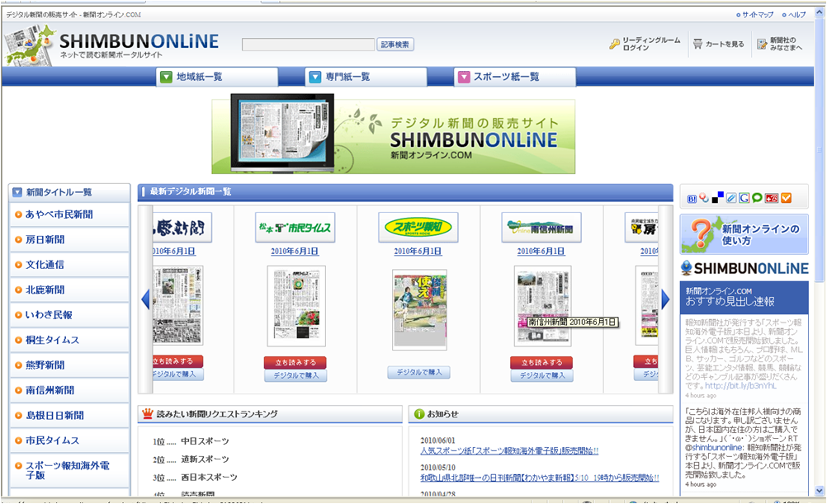Image resolution: width=827 pixels, height=504 pixels.
Task: Select 南信州新聞 in the sidebar title list
Action: (x=69, y=390)
